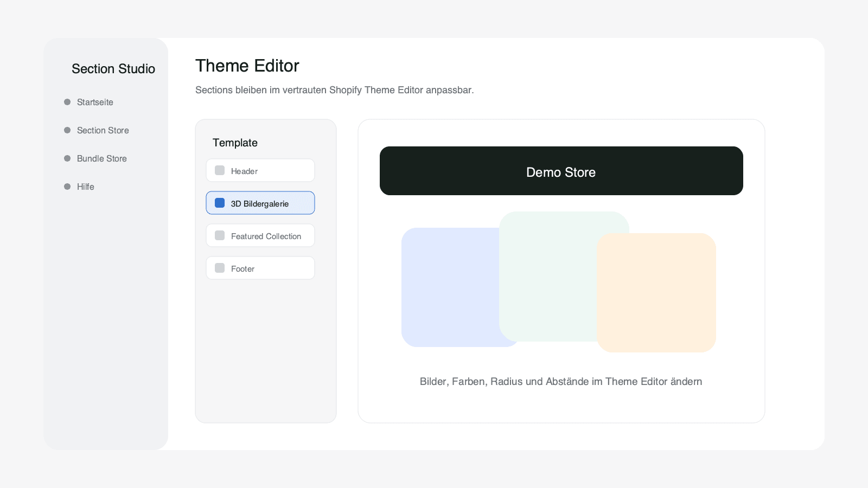Toggle the Header square checkbox
The image size is (868, 488).
[220, 170]
